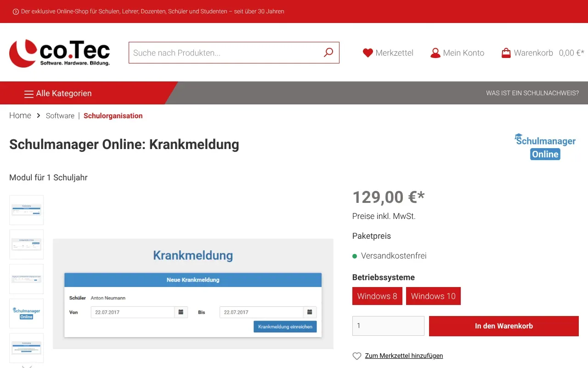Click the quantity input field
The width and height of the screenshot is (588, 368).
click(x=388, y=326)
